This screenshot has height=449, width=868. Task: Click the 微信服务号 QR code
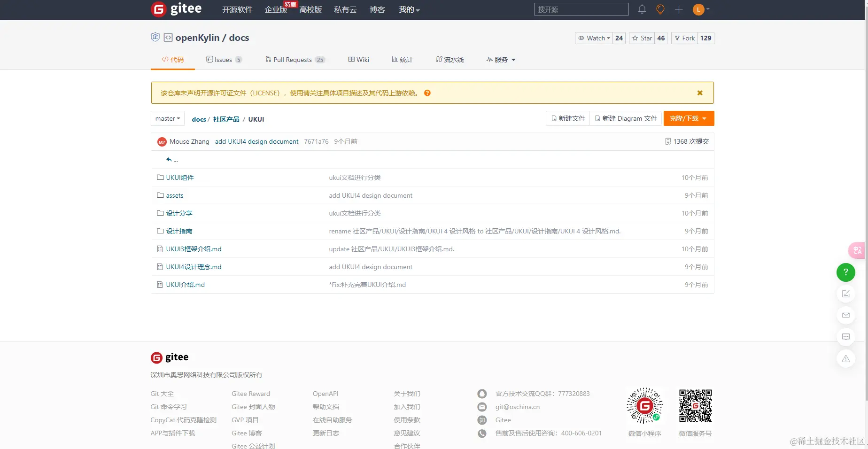point(696,406)
